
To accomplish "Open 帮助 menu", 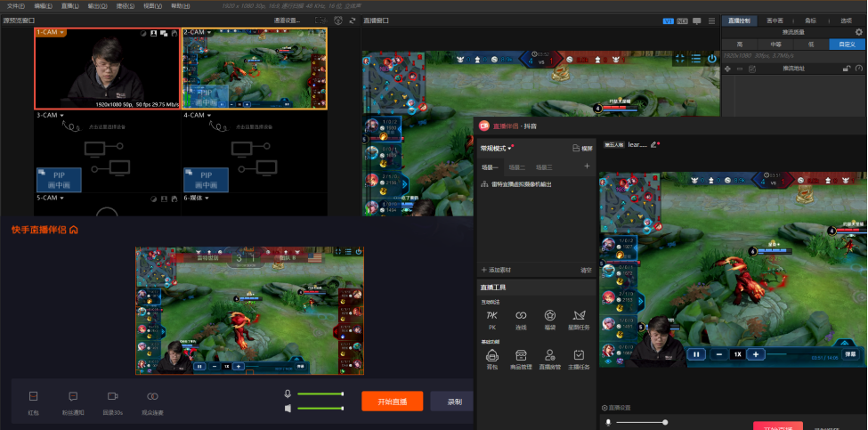I will click(180, 6).
